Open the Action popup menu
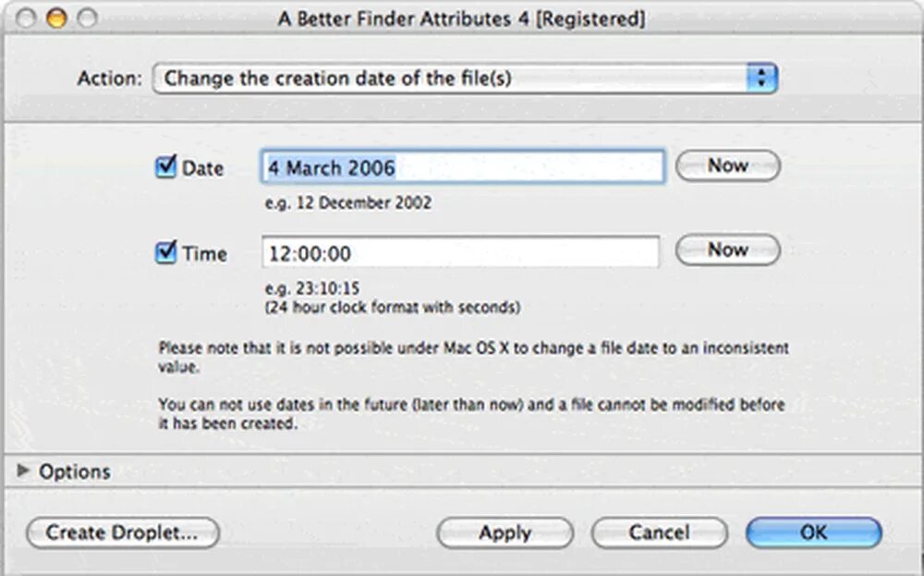Viewport: 924px width, 576px height. [x=465, y=79]
